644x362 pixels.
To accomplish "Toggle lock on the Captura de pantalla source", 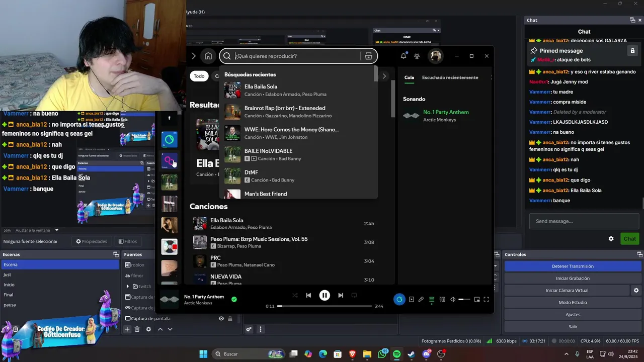I will coord(230,318).
